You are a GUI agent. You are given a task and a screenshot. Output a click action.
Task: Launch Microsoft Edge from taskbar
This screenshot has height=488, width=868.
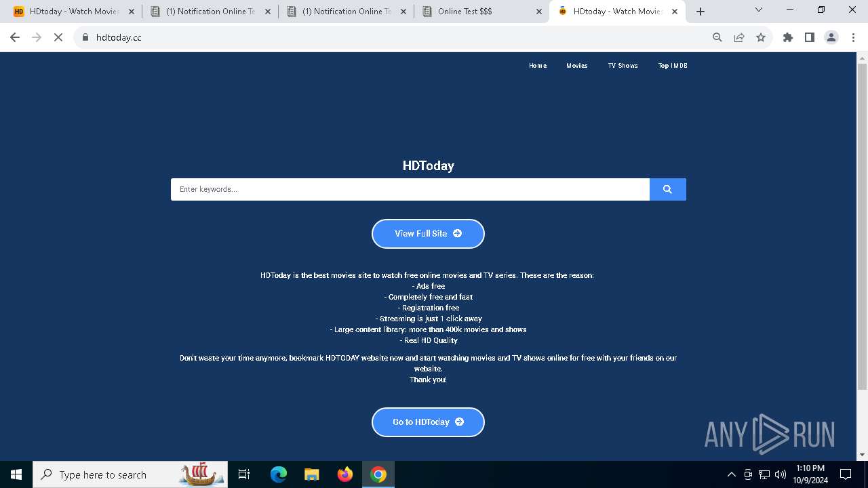(x=279, y=474)
